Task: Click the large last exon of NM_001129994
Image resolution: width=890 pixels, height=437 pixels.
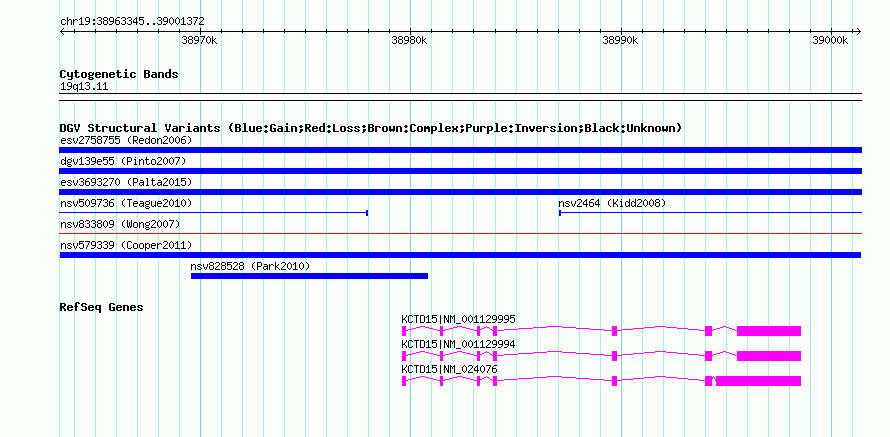Action: pyautogui.click(x=769, y=356)
